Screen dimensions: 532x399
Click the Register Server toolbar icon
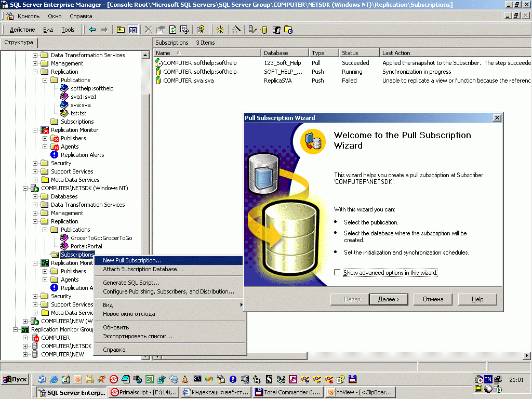pos(252,30)
